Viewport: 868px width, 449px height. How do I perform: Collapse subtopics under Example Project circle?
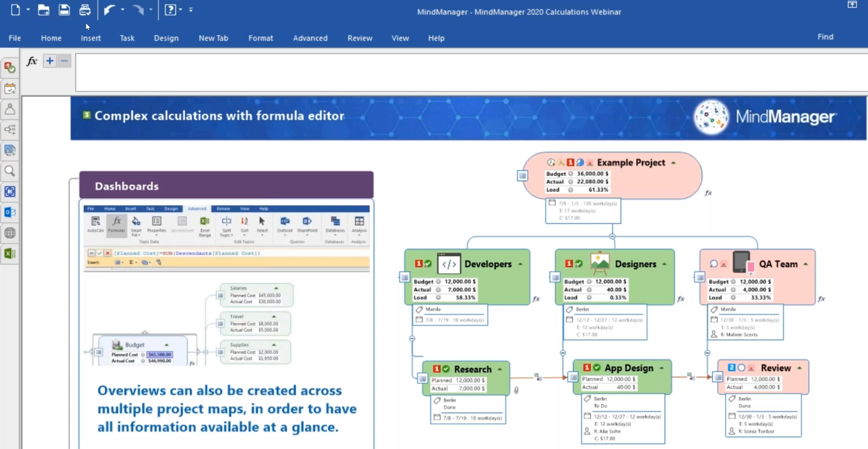(612, 236)
